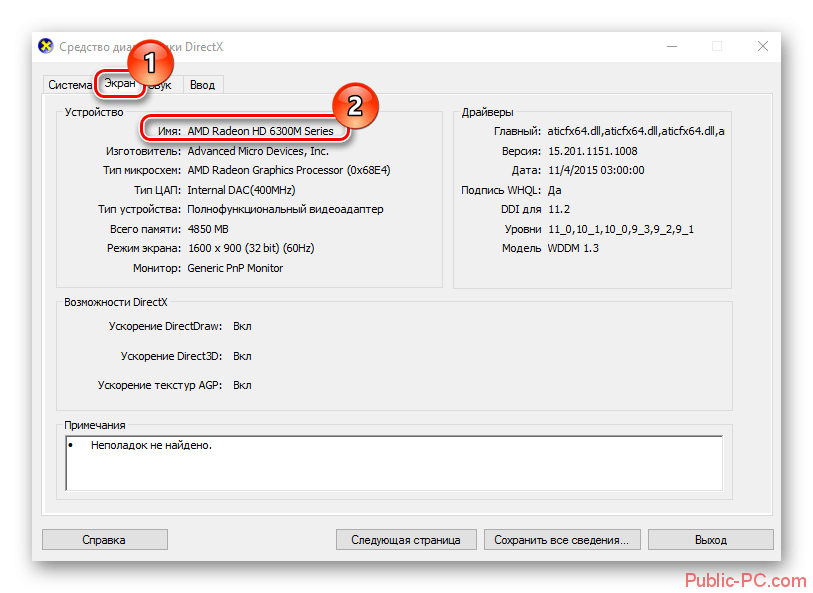Click the driver version 15.201.1151.1008
This screenshot has width=813, height=593.
pos(592,151)
